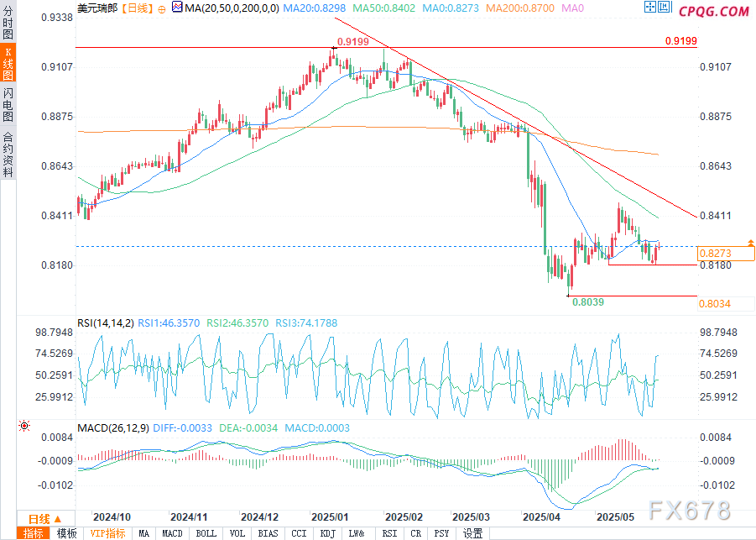Click the red sun icon near MACD
This screenshot has height=540, width=756.
coord(24,426)
